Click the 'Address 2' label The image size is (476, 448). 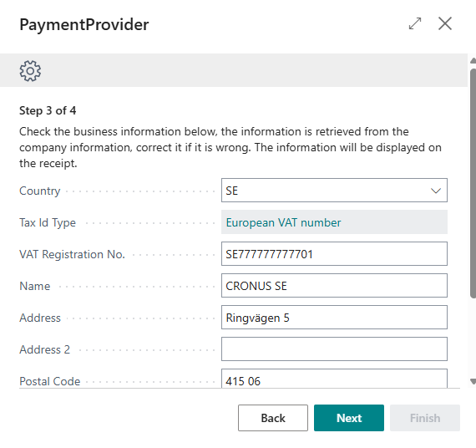coord(44,349)
